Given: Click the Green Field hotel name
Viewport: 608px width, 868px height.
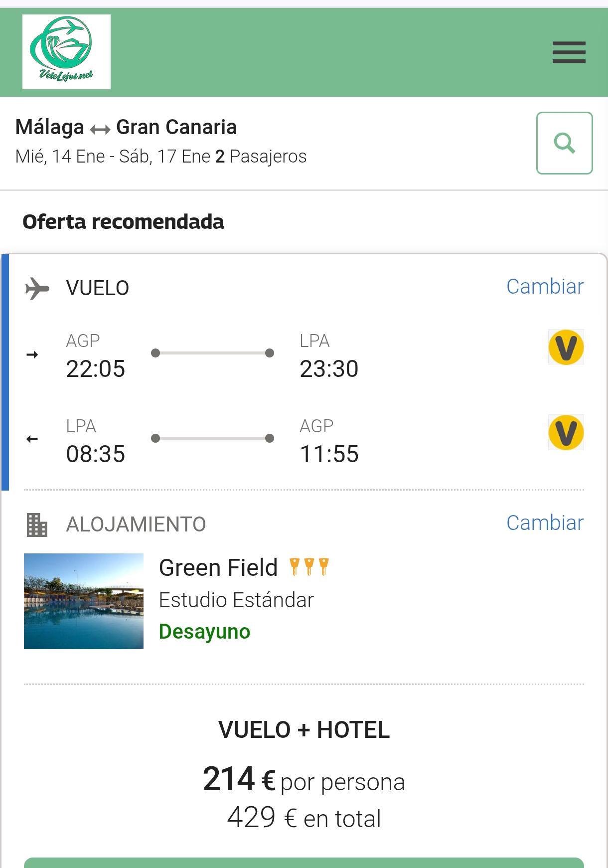Looking at the screenshot, I should coord(218,568).
